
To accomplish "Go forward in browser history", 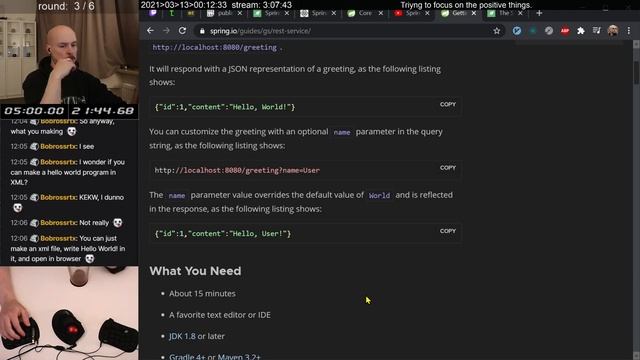I will 166,31.
